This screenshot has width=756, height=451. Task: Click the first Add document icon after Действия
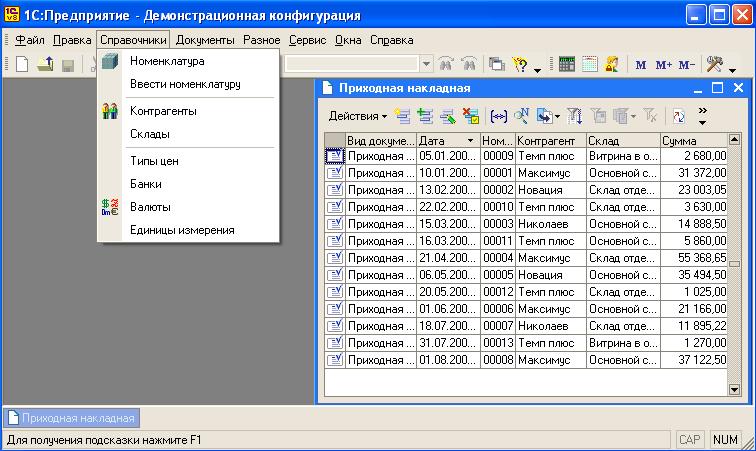[402, 116]
